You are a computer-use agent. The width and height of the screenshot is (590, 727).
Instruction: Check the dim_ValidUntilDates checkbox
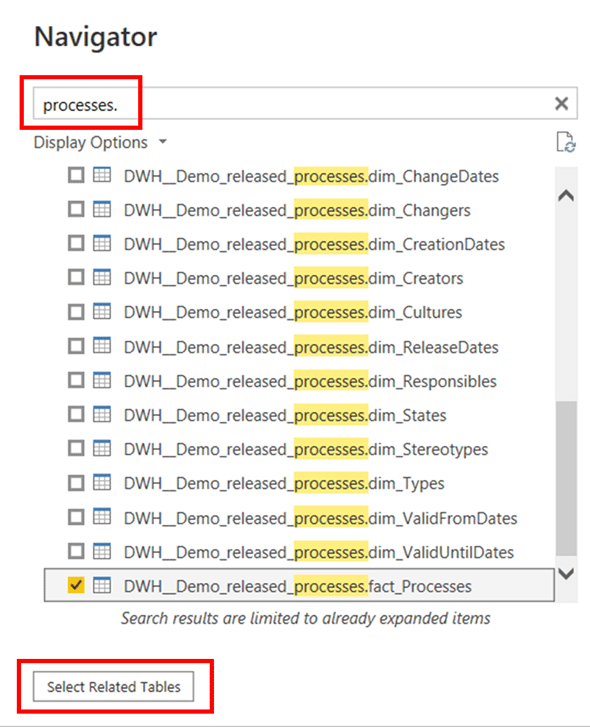pyautogui.click(x=76, y=551)
